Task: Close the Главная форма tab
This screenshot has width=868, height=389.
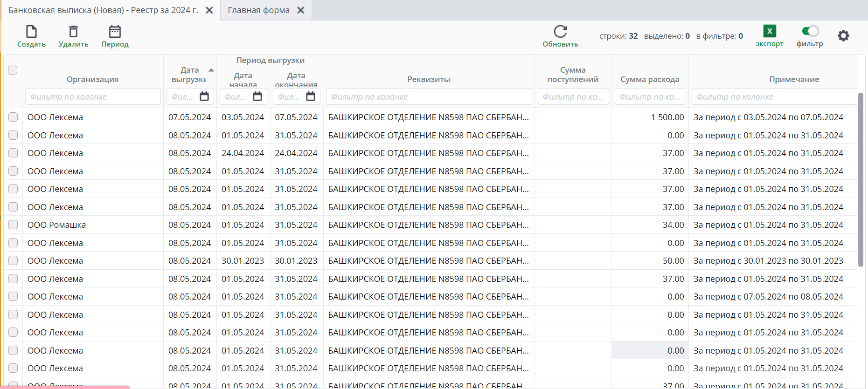Action: [301, 10]
